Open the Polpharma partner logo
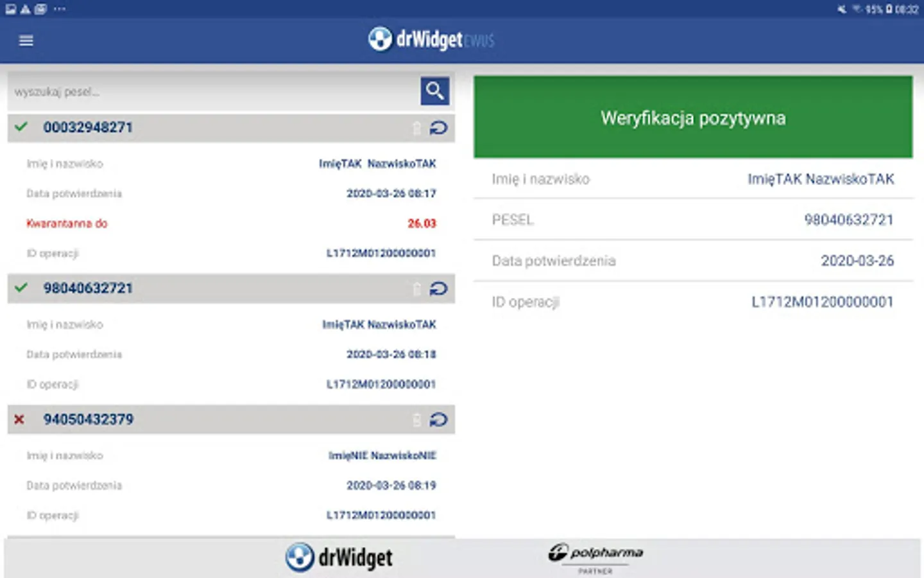Image resolution: width=924 pixels, height=578 pixels. click(595, 557)
